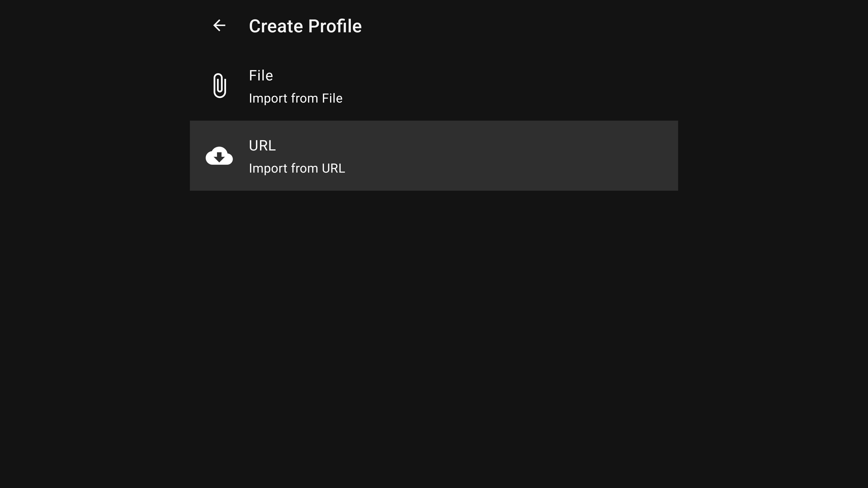
Task: Click the "URL" option title
Action: coord(262,145)
